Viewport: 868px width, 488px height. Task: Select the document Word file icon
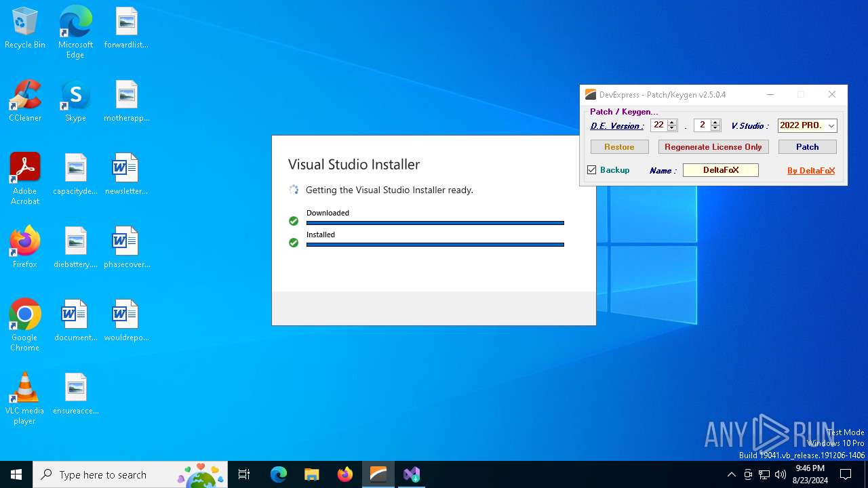75,321
